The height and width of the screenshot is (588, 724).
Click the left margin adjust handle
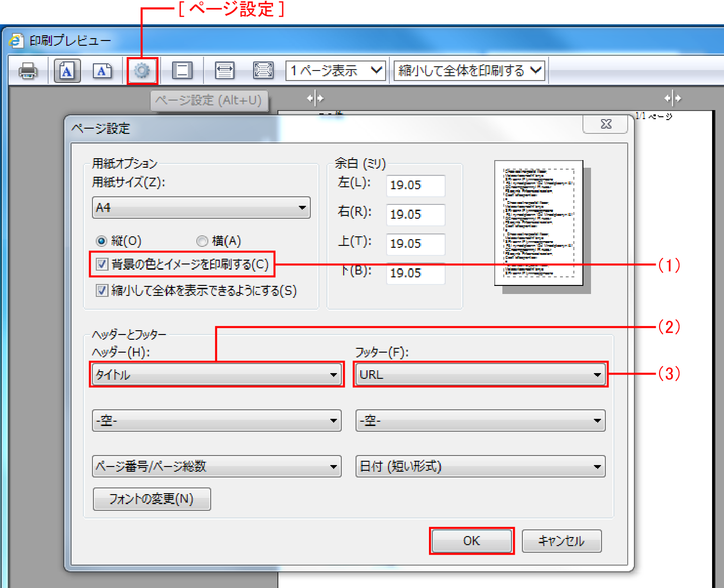[315, 98]
